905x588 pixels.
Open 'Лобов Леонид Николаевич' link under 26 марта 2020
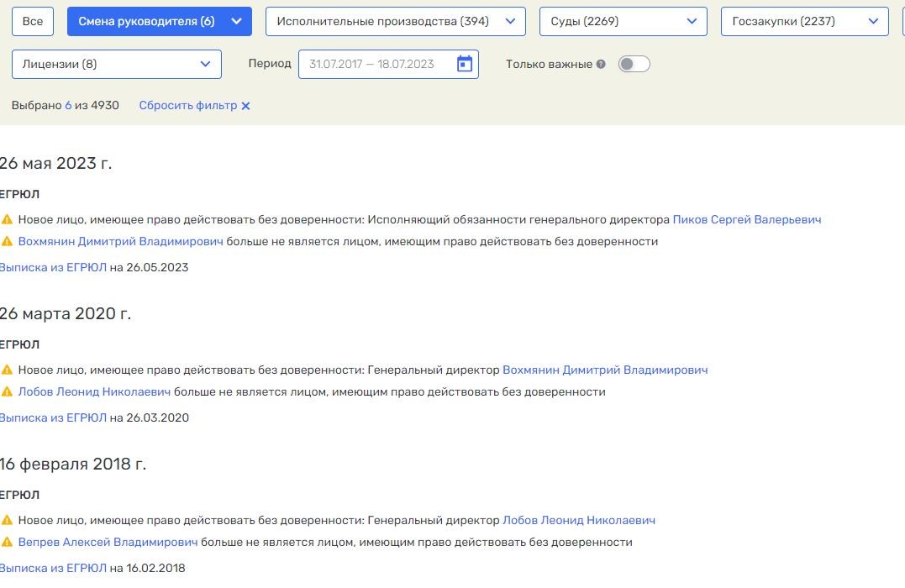[x=95, y=392]
